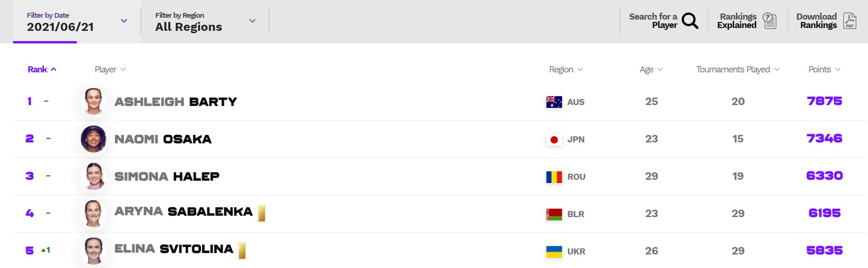Click the Romania flag icon beside ROU
This screenshot has width=868, height=268.
[554, 176]
